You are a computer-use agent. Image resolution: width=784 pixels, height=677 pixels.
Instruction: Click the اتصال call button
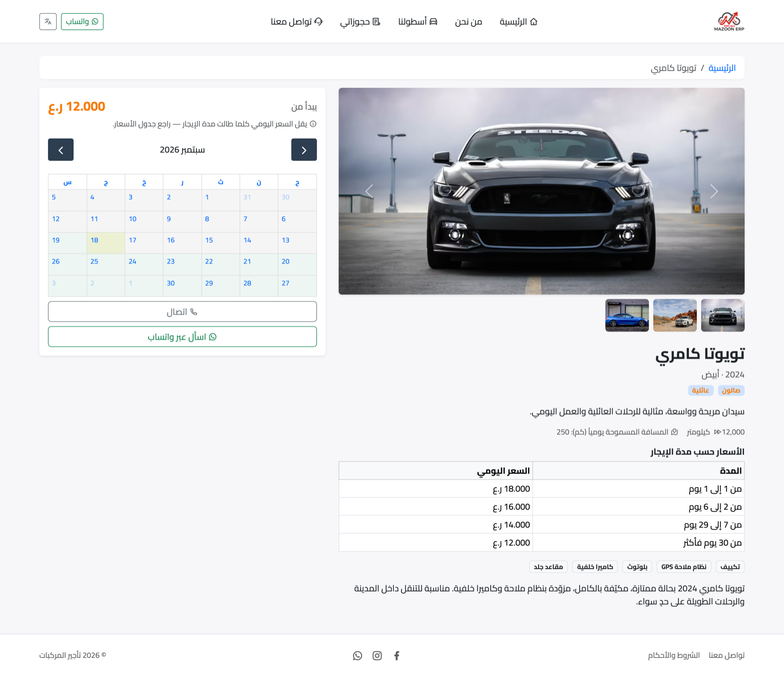click(x=182, y=312)
